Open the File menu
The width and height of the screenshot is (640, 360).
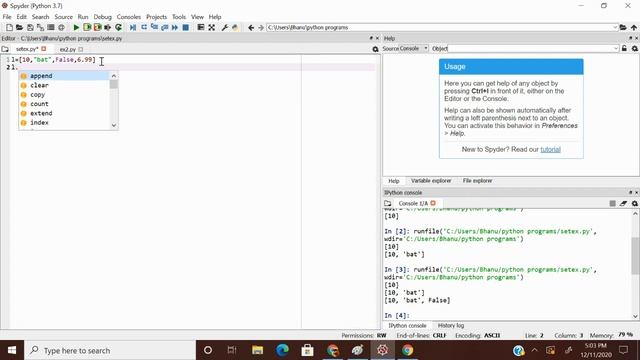[7, 17]
